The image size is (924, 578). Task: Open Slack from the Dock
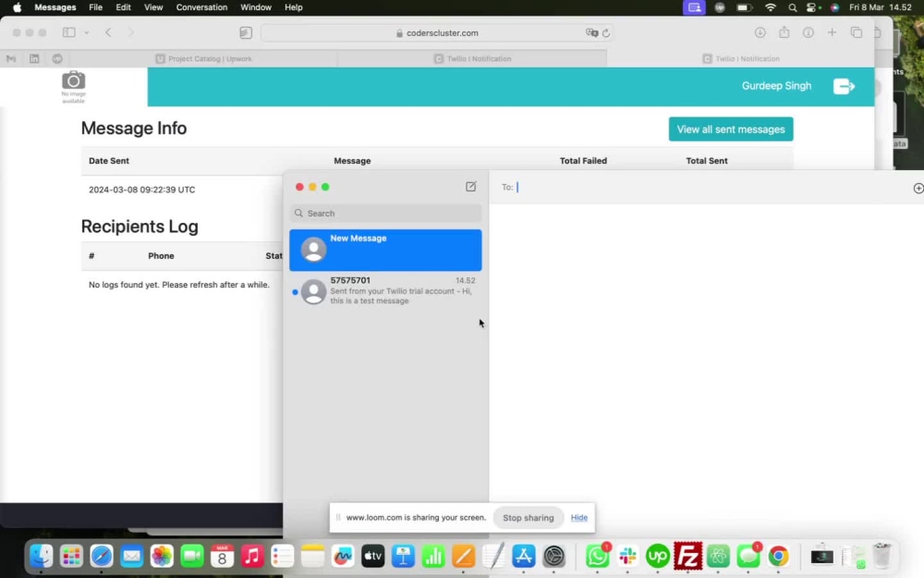click(627, 556)
